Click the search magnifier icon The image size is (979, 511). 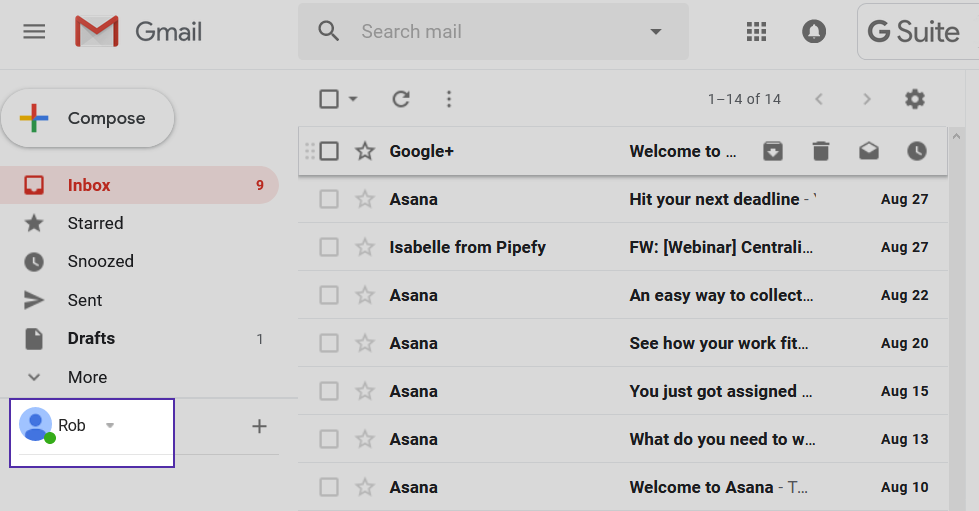coord(328,31)
